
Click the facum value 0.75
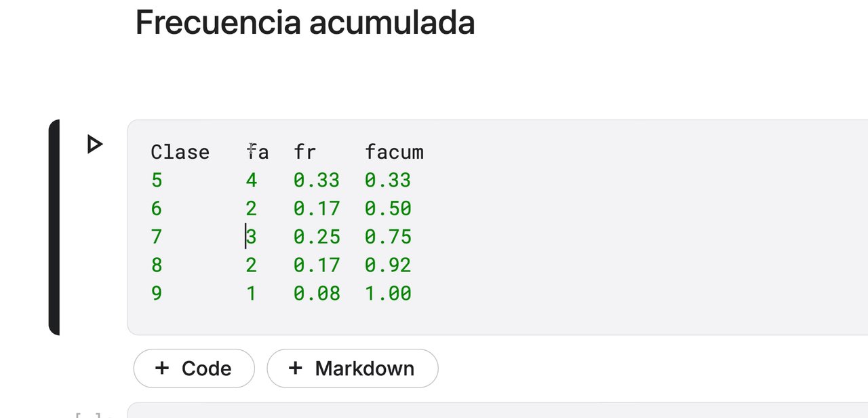click(388, 237)
